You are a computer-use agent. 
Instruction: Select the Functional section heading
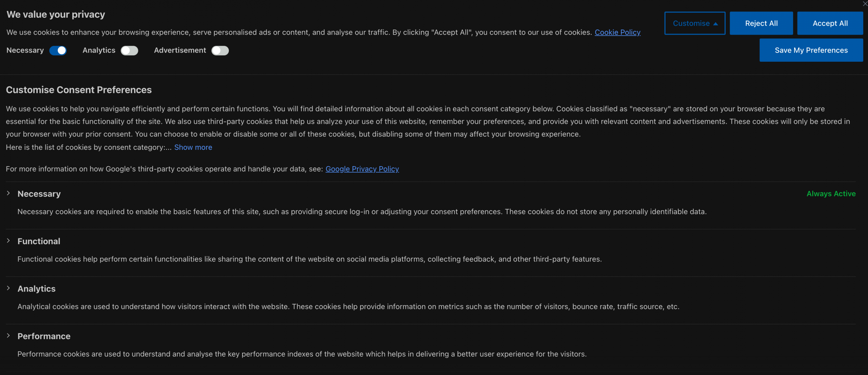[39, 241]
